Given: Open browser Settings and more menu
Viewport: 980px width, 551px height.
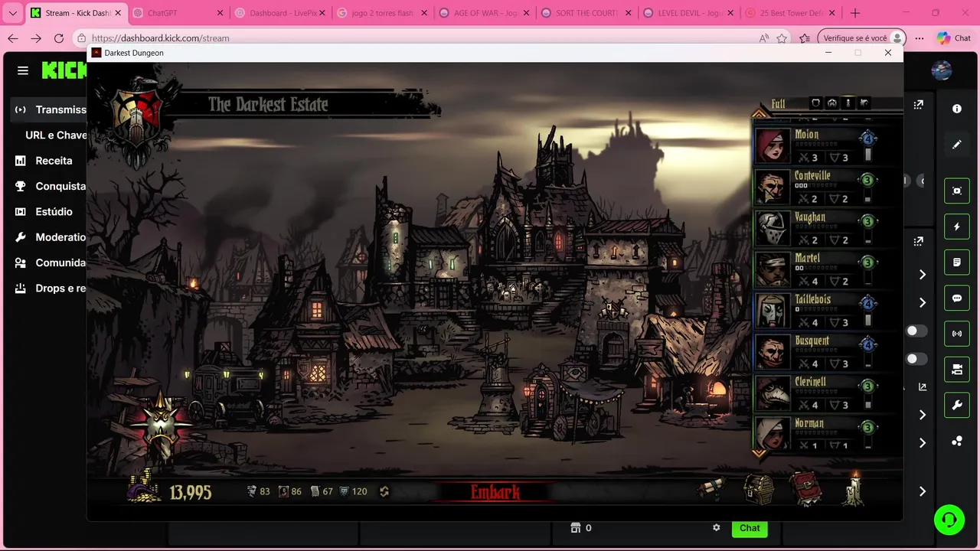Looking at the screenshot, I should pyautogui.click(x=920, y=38).
